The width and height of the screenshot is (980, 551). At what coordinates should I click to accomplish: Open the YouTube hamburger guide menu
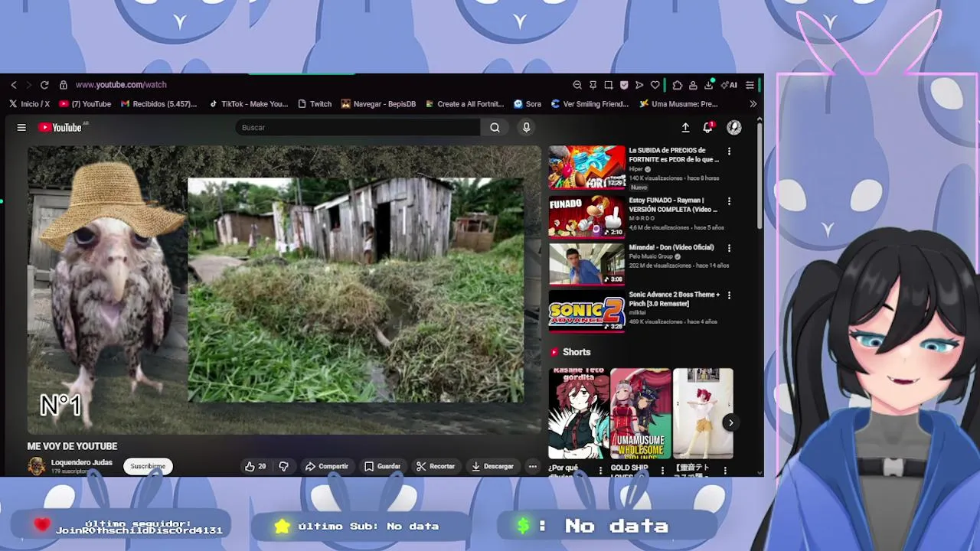tap(21, 128)
